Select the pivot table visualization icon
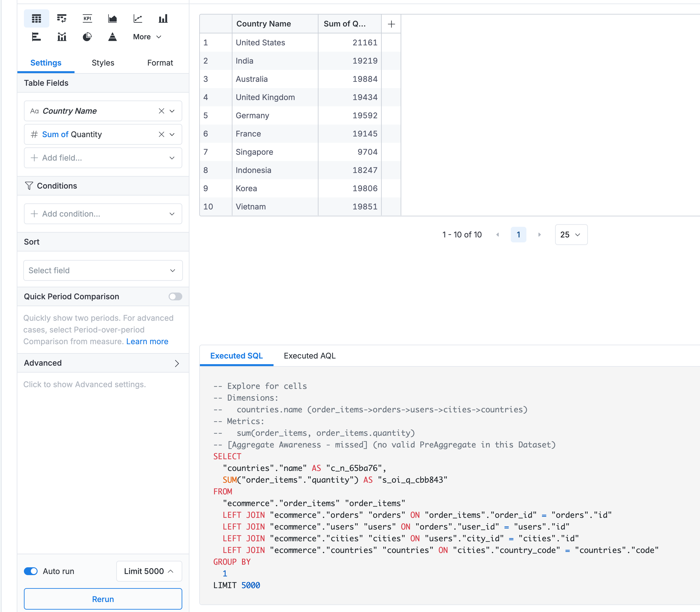The width and height of the screenshot is (700, 612). tap(61, 18)
